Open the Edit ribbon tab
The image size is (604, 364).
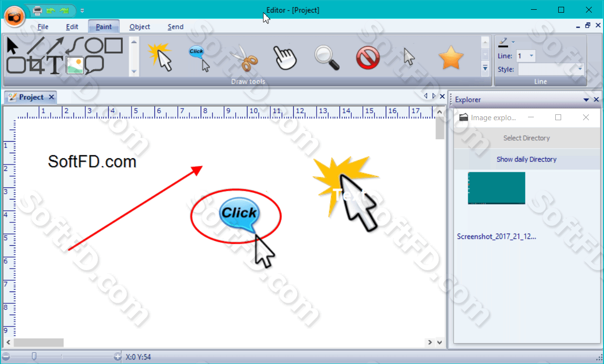pos(72,27)
